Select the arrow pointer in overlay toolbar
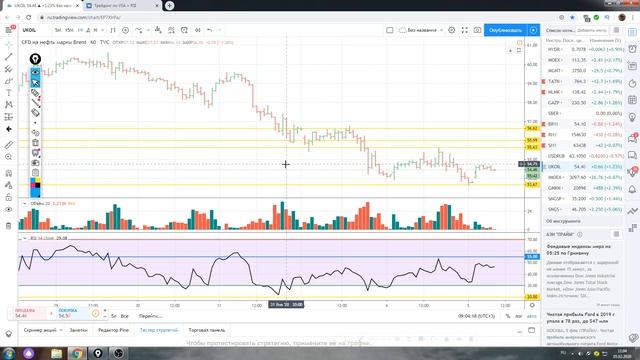 click(x=36, y=82)
